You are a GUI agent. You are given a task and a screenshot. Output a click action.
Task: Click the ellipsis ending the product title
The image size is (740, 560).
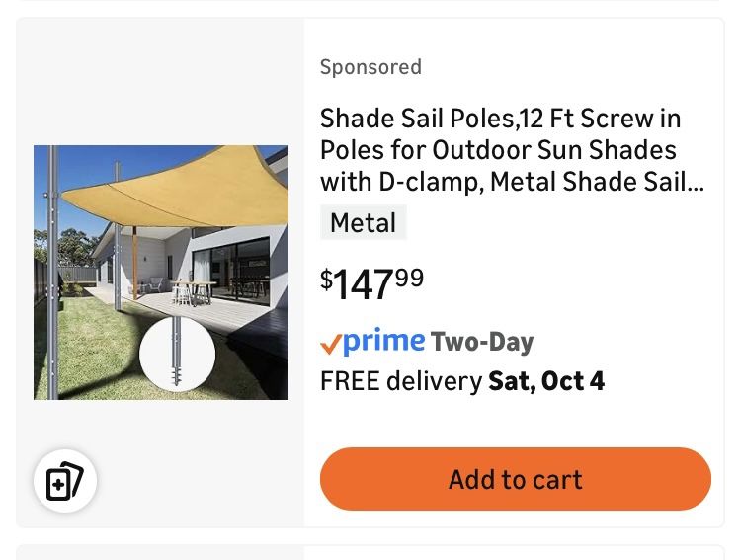tap(694, 182)
